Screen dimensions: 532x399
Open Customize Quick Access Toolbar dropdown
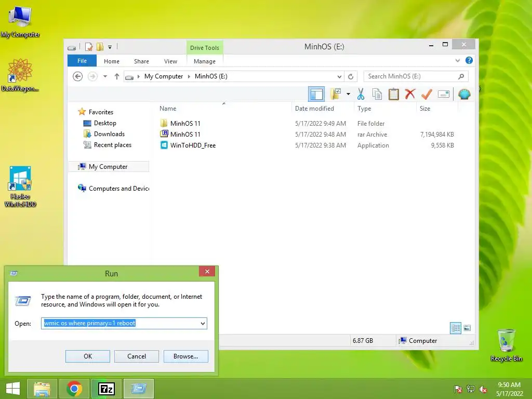tap(110, 47)
